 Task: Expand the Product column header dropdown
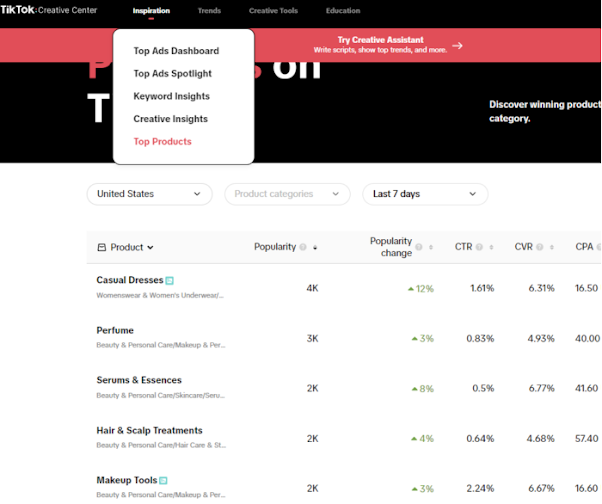tap(150, 247)
